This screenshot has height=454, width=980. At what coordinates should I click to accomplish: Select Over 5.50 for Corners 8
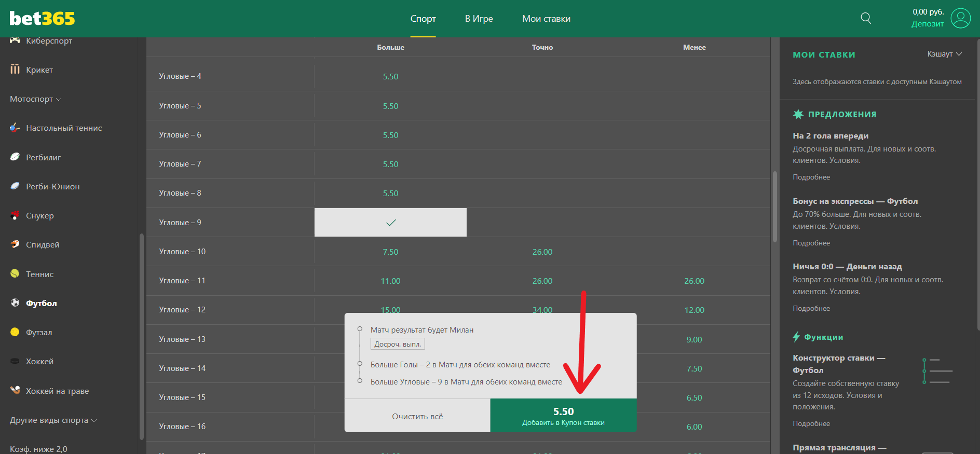point(390,193)
